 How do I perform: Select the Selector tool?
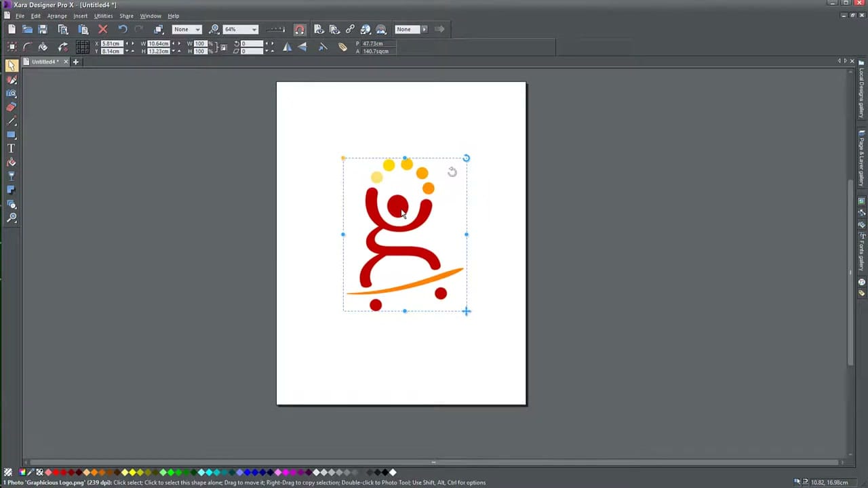pos(12,64)
